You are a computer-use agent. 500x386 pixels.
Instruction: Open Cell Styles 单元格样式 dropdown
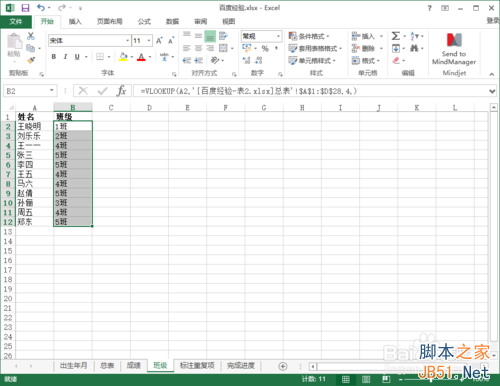312,60
